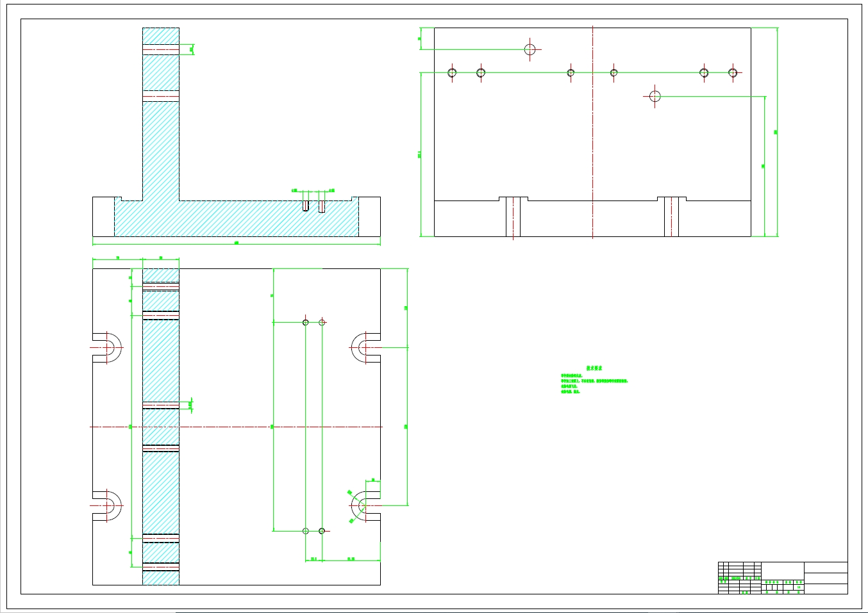Select the lower-left U-shaped slot in plan view
The width and height of the screenshot is (868, 613).
[108, 505]
